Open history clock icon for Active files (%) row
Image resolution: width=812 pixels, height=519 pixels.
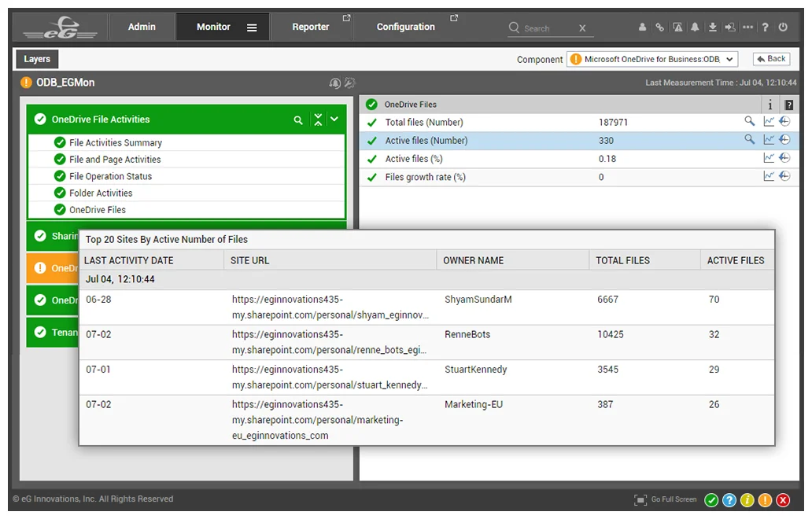[x=785, y=158]
